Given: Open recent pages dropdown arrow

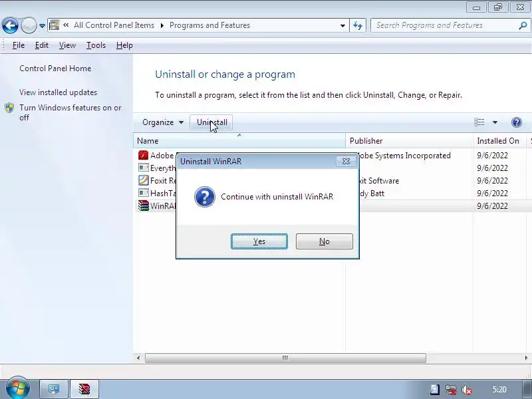Looking at the screenshot, I should point(42,25).
